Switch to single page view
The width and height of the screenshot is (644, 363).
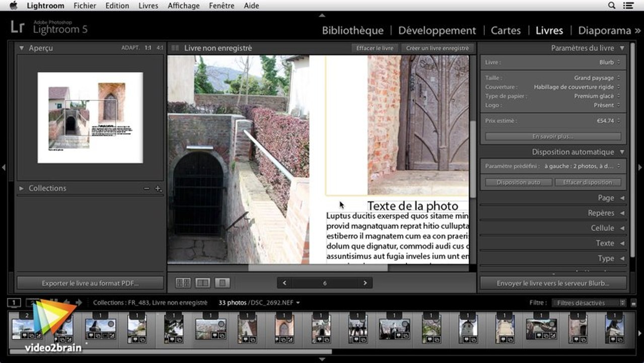click(x=222, y=283)
